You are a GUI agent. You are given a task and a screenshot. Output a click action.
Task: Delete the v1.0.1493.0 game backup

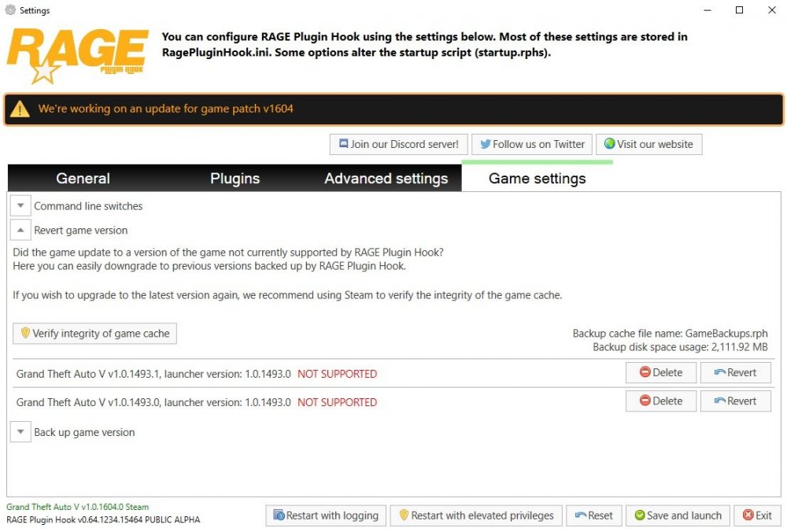661,401
